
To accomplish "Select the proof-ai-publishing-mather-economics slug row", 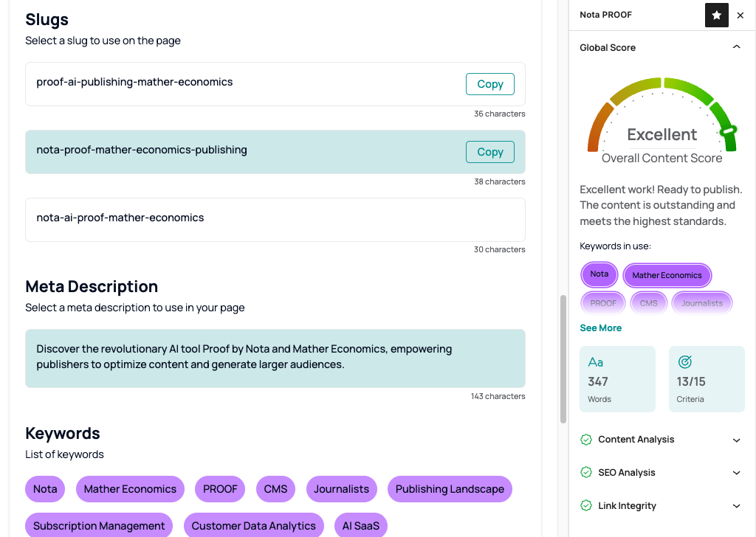I will tap(275, 84).
